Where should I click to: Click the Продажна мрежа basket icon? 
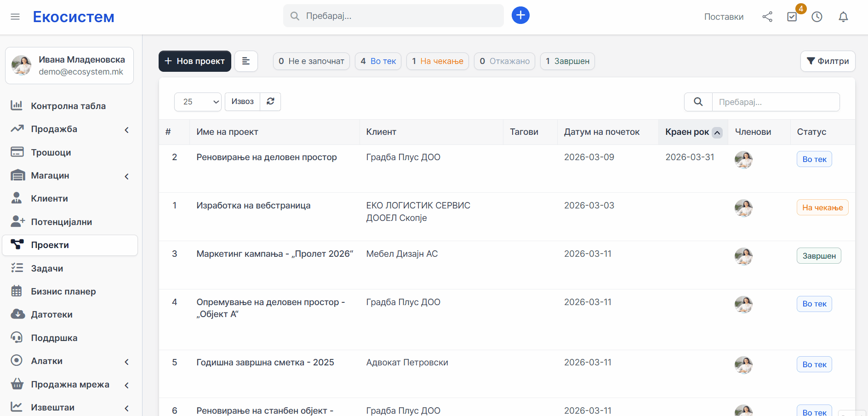tap(17, 384)
